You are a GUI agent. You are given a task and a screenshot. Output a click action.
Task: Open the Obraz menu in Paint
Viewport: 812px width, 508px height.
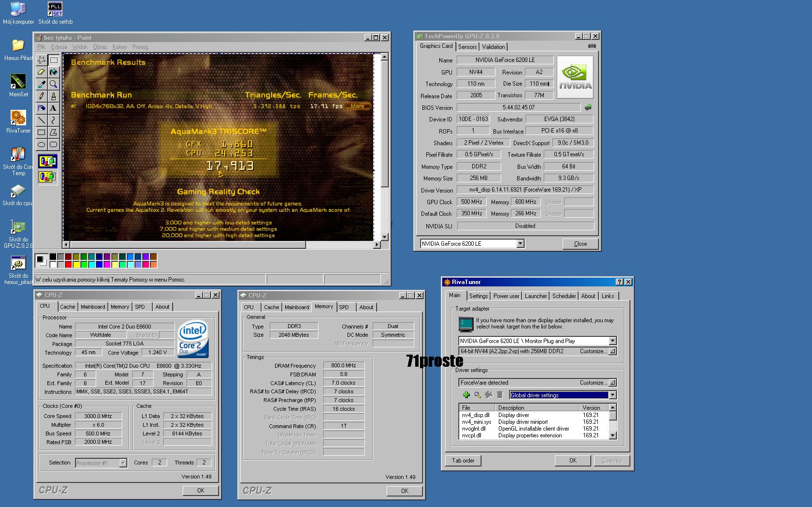tap(100, 47)
